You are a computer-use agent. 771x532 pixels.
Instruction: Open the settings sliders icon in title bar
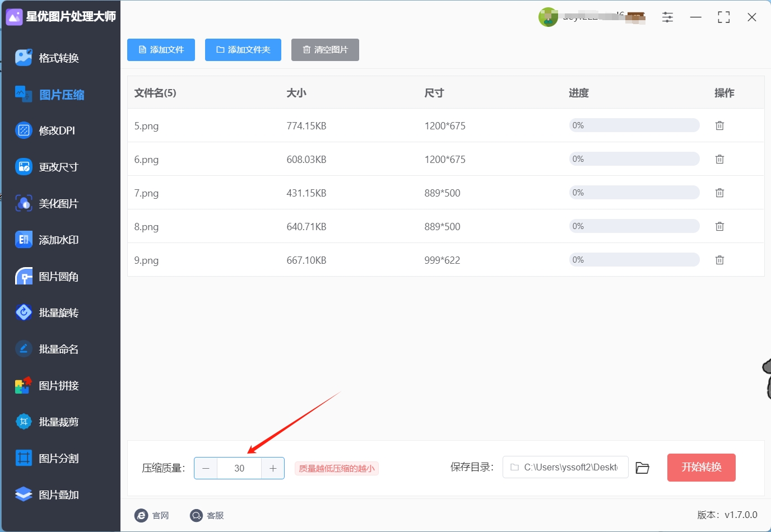(667, 17)
